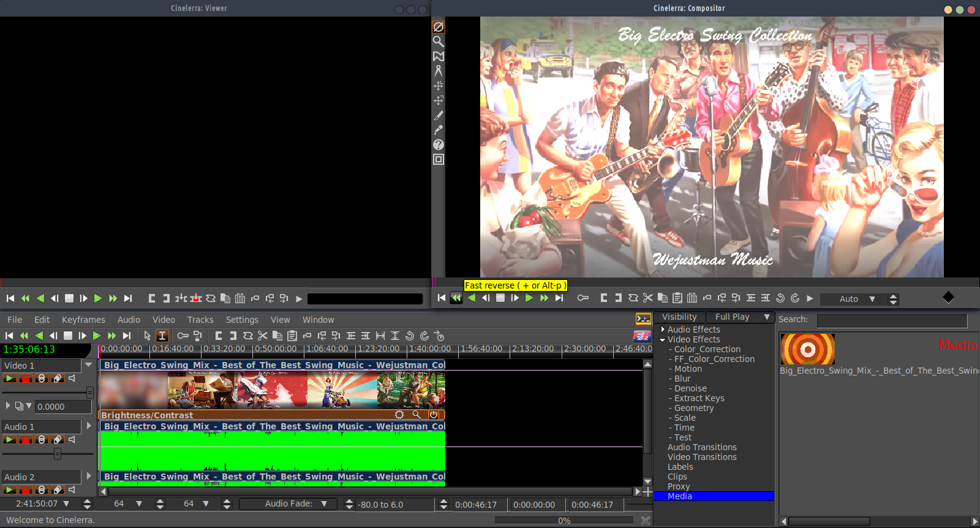Click Fast reverse in Compositor transport
This screenshot has width=980, height=528.
(456, 298)
